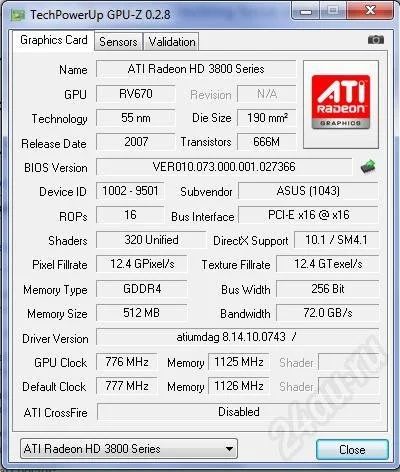Click the GPU-Z app icon in title bar

tap(18, 15)
